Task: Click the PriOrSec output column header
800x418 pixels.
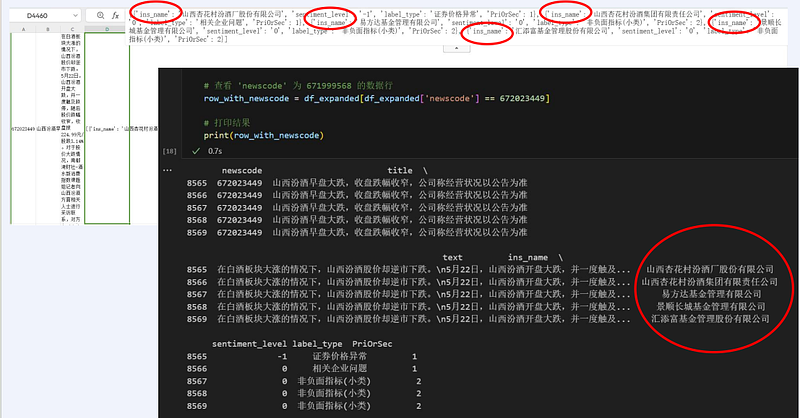Action: pos(372,344)
